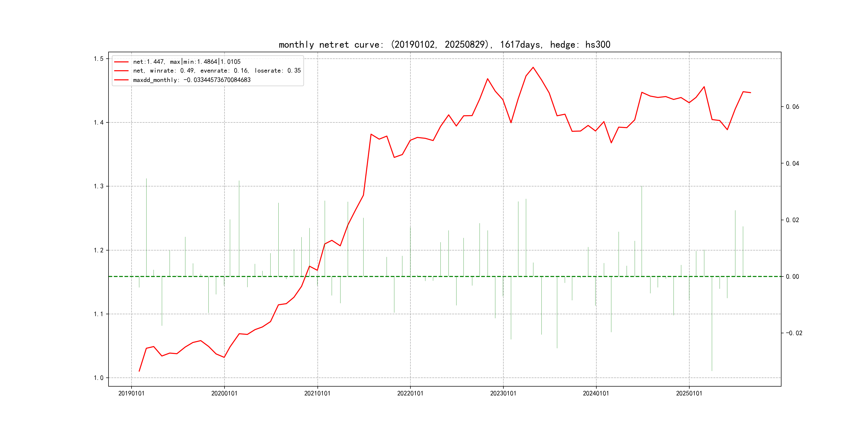Image resolution: width=868 pixels, height=434 pixels.
Task: Click the maxdd_monthly legend entry
Action: [x=192, y=80]
